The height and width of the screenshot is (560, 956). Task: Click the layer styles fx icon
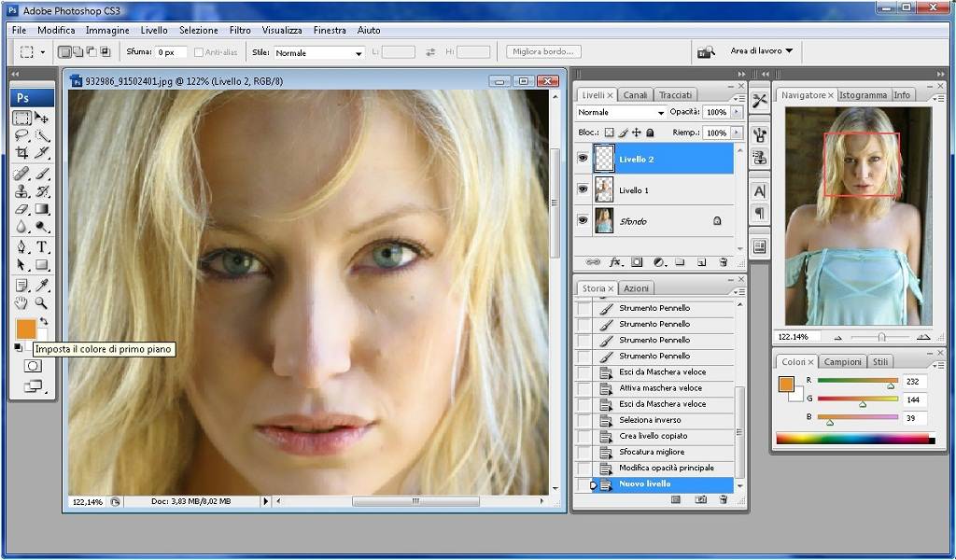(616, 262)
